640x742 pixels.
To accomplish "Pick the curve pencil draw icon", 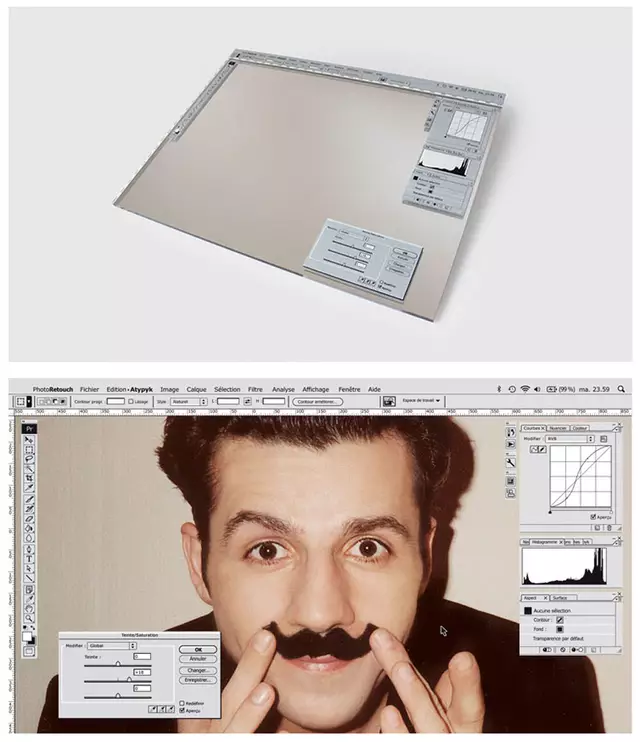I will [x=542, y=449].
